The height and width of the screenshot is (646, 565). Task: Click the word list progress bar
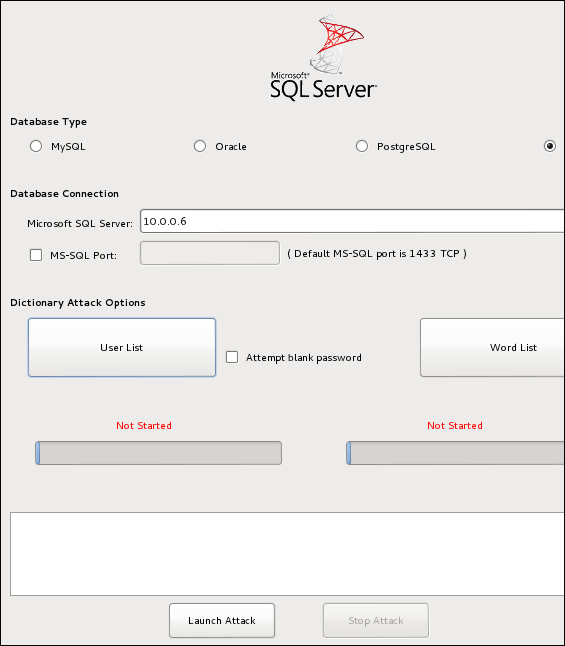click(x=455, y=453)
